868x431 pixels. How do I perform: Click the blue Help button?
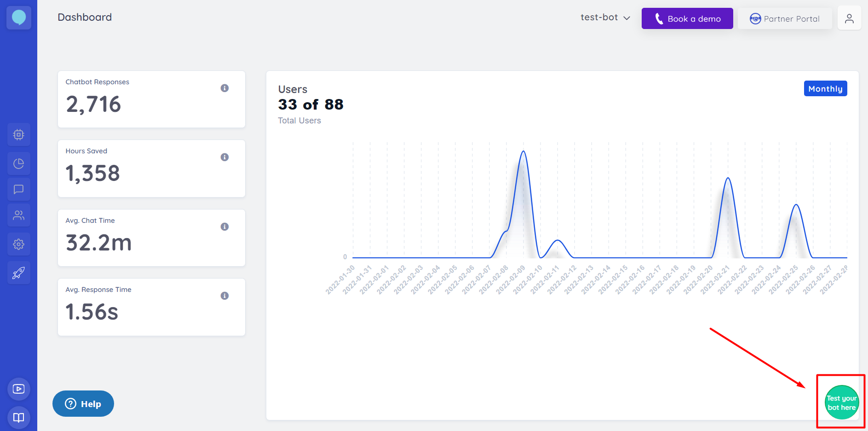pyautogui.click(x=83, y=404)
